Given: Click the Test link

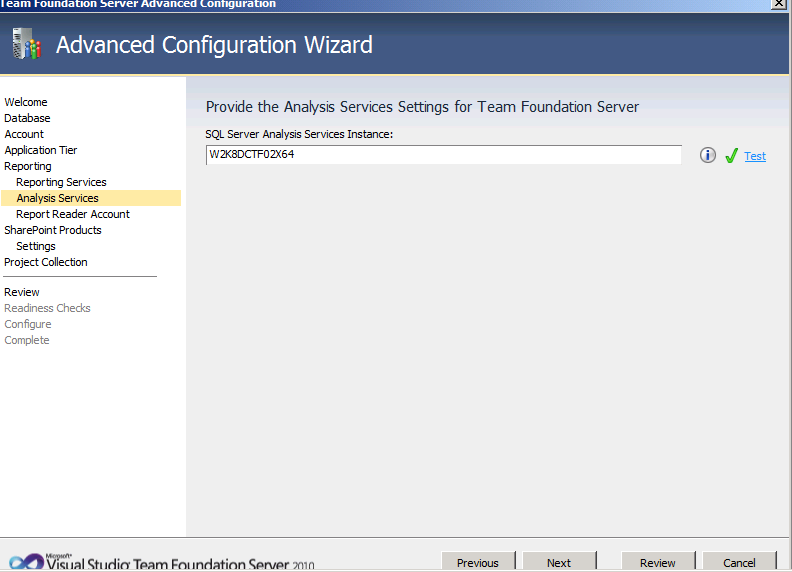Looking at the screenshot, I should [x=755, y=156].
